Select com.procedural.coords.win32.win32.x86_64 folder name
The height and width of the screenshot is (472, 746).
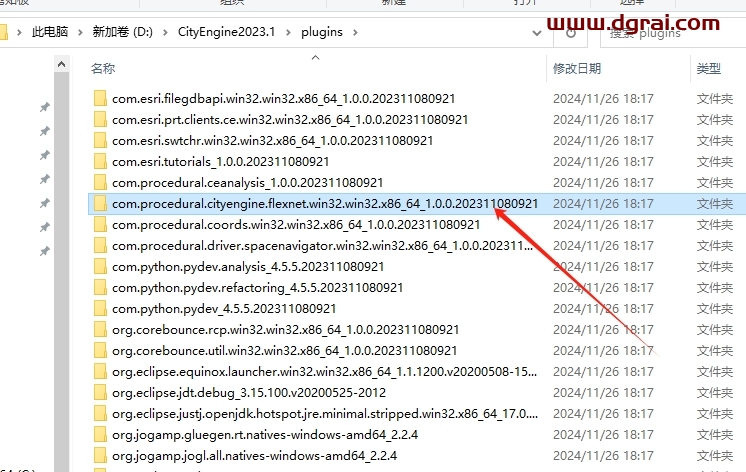pyautogui.click(x=296, y=225)
